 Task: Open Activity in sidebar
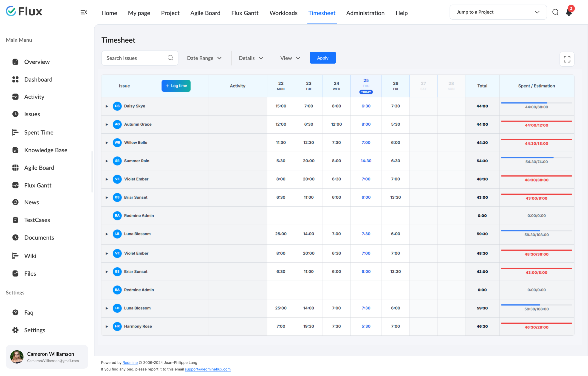pyautogui.click(x=34, y=97)
